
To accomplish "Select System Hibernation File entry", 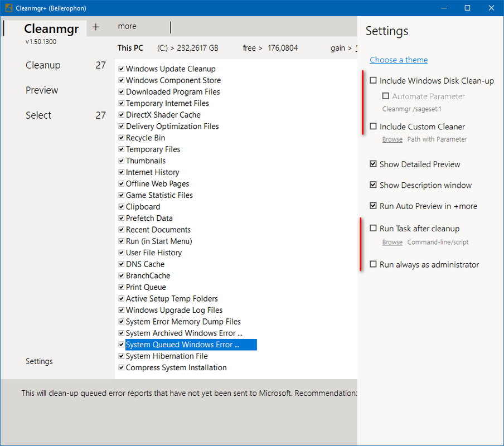I will (167, 356).
